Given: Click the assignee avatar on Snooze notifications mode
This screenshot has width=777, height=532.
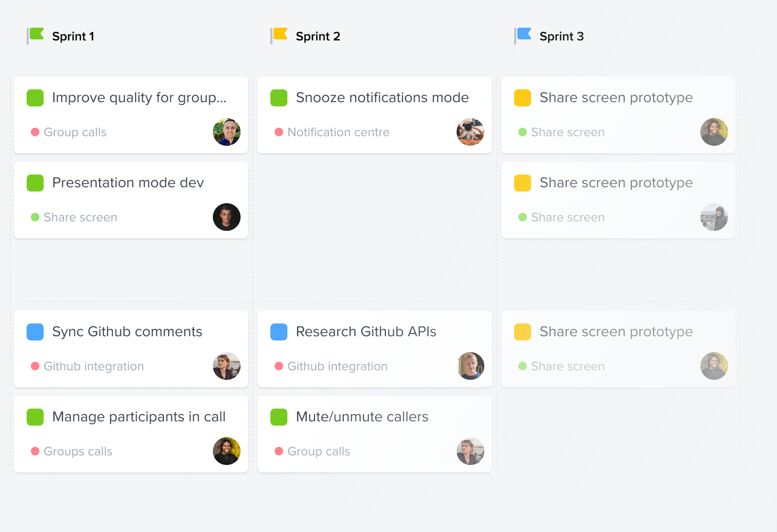Looking at the screenshot, I should (470, 132).
